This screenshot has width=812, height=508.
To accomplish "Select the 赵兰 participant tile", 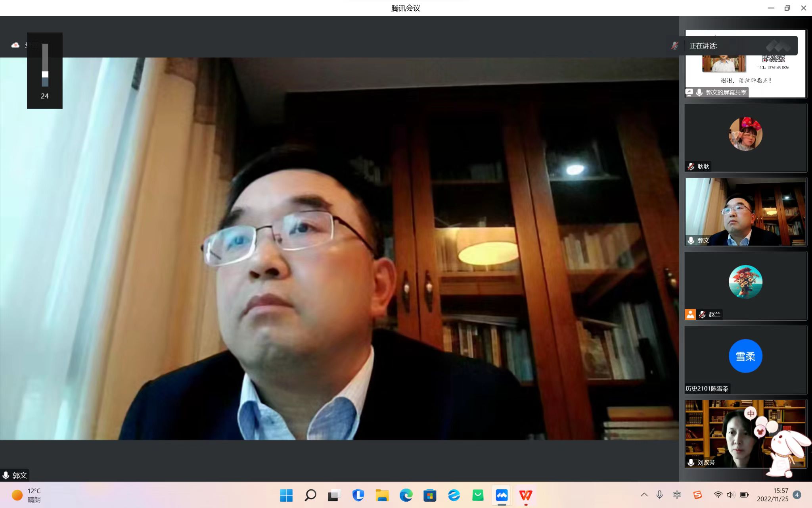I will pyautogui.click(x=745, y=286).
